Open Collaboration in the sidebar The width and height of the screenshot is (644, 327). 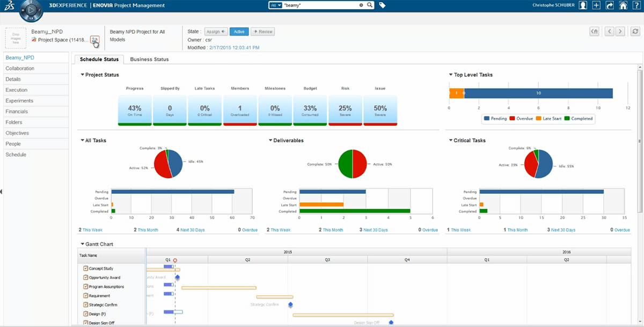[x=35, y=68]
